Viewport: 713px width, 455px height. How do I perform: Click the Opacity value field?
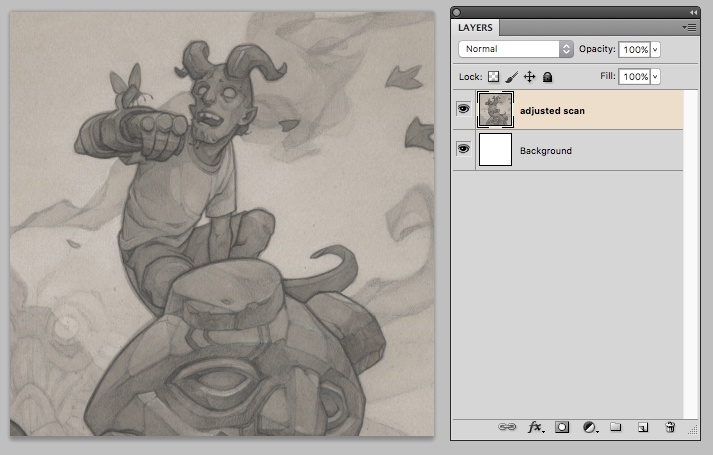635,50
